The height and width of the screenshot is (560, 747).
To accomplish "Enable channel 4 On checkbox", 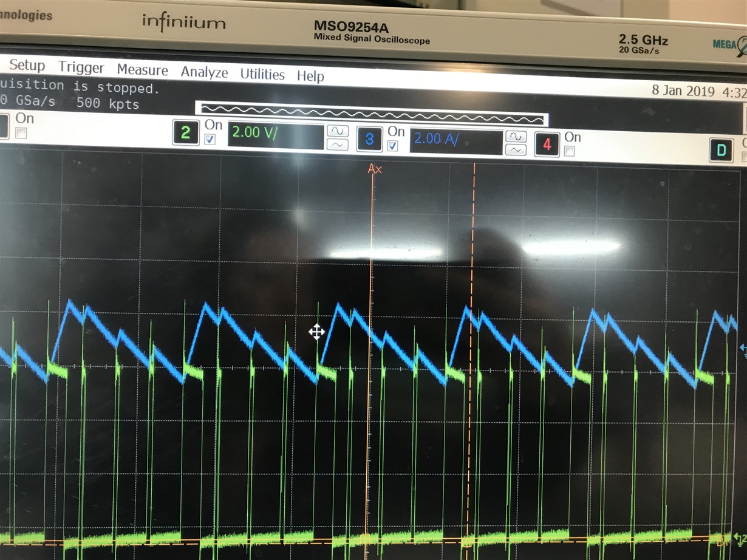I will click(570, 151).
